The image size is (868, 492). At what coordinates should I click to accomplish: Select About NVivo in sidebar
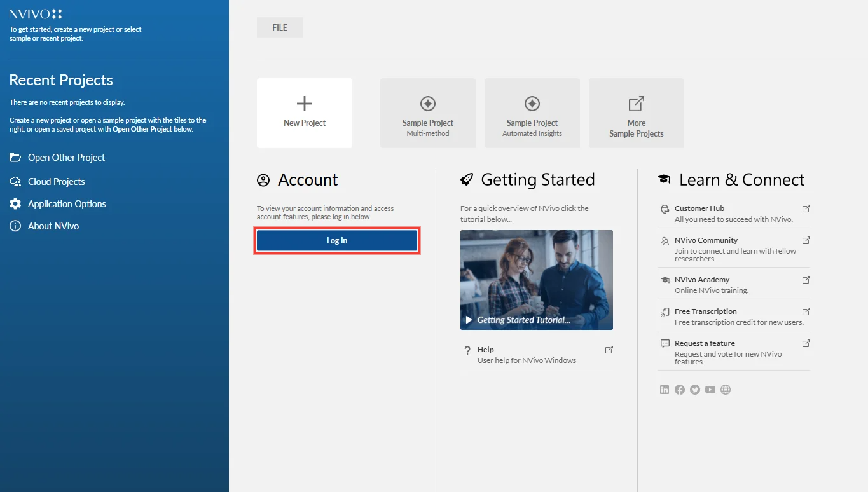[53, 226]
